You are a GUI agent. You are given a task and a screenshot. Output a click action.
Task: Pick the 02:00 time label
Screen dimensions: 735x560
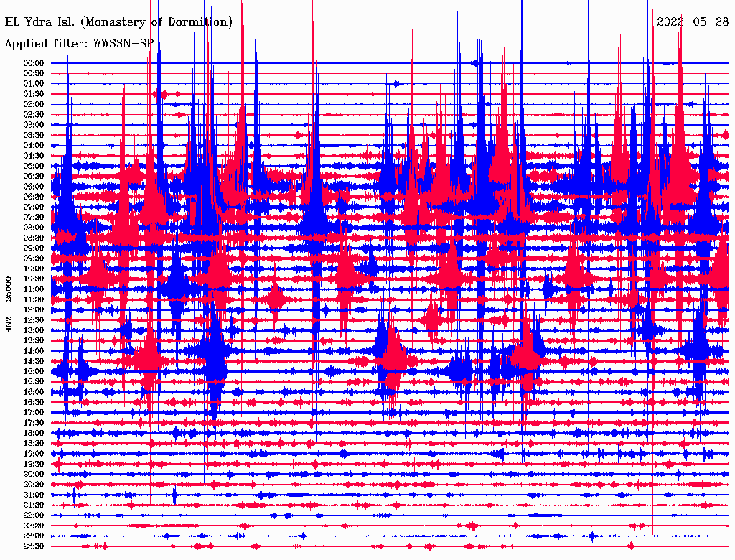[x=34, y=105]
